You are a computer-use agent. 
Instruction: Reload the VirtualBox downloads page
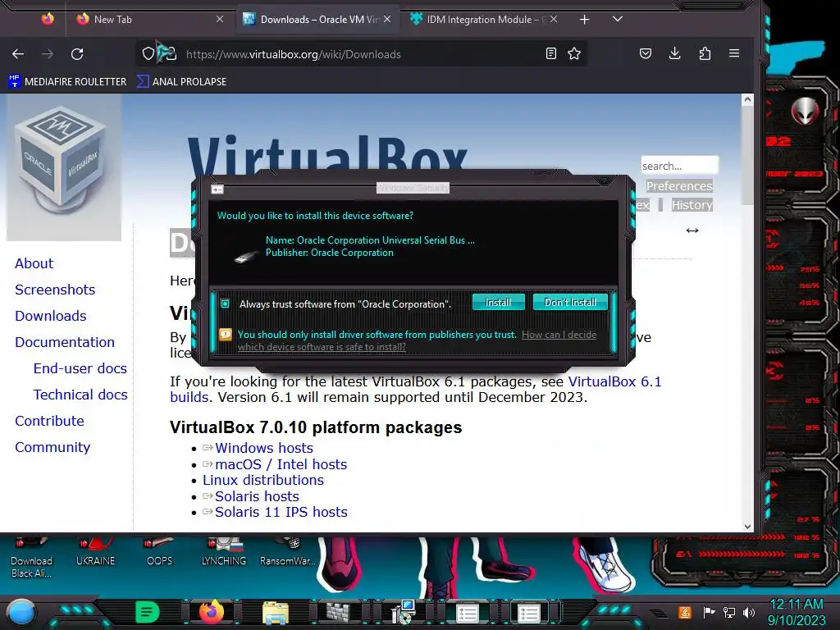tap(77, 53)
